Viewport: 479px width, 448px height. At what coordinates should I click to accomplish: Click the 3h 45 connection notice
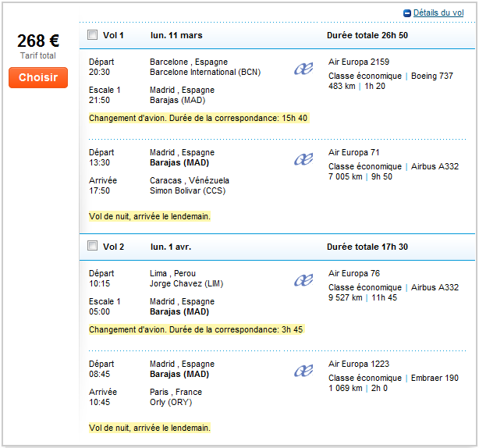point(196,329)
